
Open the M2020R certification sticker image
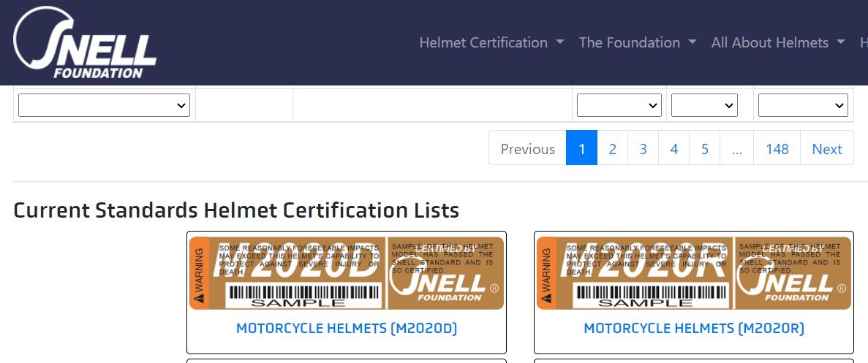pyautogui.click(x=694, y=273)
